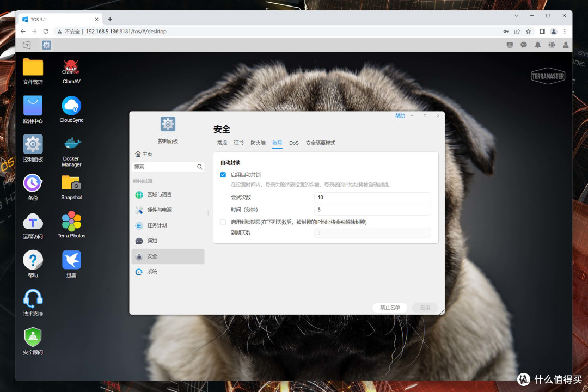Open the 控制面板 desktop icon
The width and height of the screenshot is (588, 392).
33,148
